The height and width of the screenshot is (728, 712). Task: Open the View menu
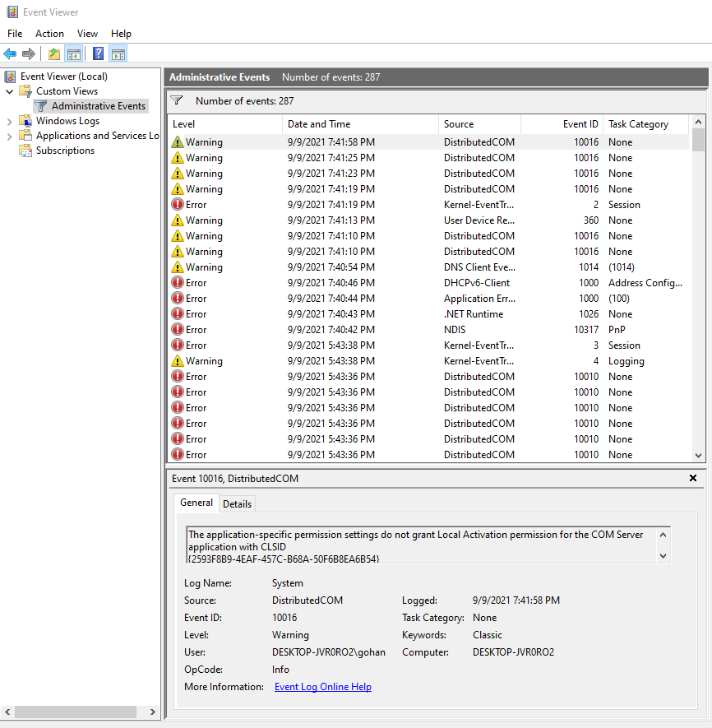pyautogui.click(x=87, y=34)
